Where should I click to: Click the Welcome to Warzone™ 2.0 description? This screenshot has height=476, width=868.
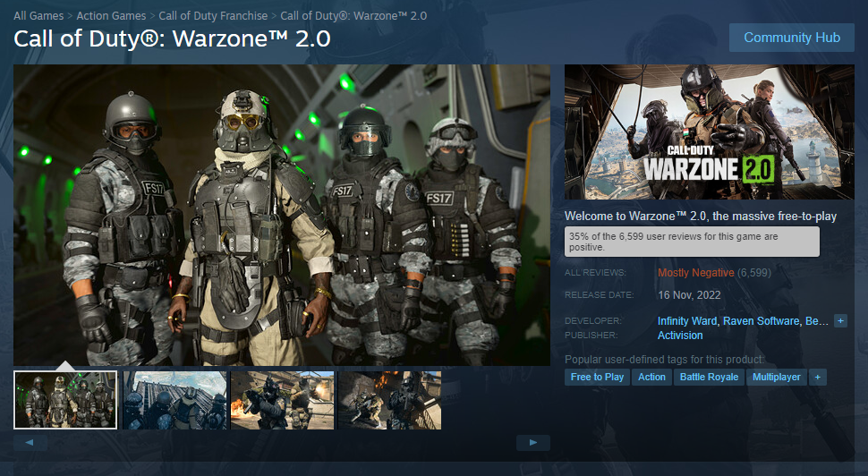click(x=701, y=217)
